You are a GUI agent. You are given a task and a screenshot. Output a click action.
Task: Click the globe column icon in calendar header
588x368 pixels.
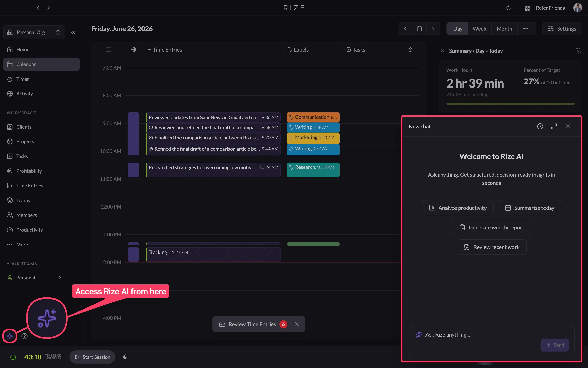point(134,49)
